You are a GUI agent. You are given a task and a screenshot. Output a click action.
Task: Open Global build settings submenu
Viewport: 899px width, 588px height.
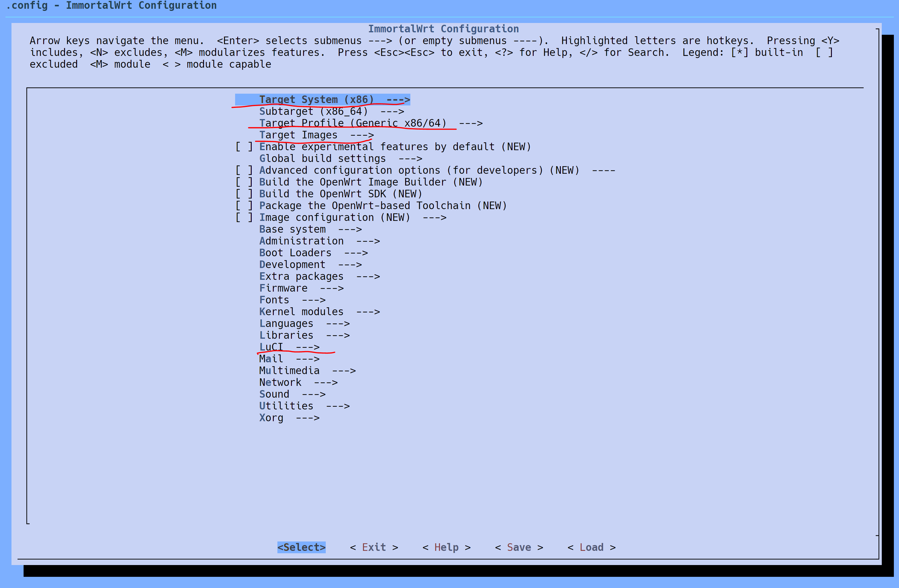pos(341,159)
